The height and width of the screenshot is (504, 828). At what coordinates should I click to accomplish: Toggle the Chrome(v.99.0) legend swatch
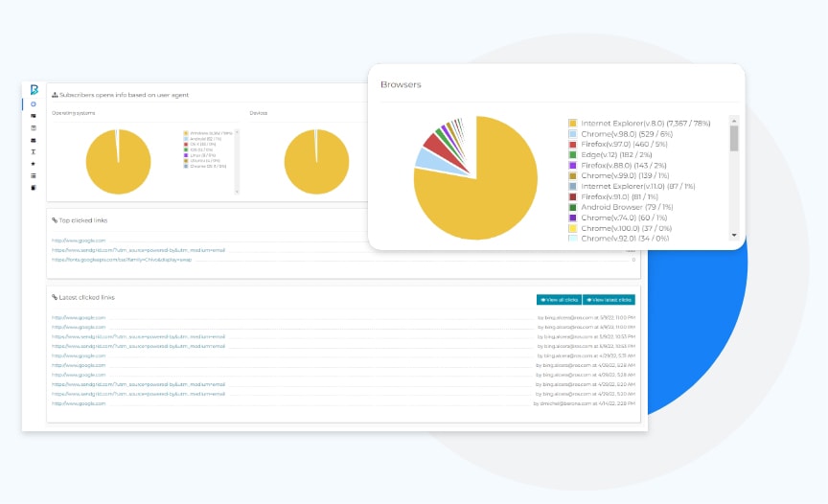click(572, 175)
